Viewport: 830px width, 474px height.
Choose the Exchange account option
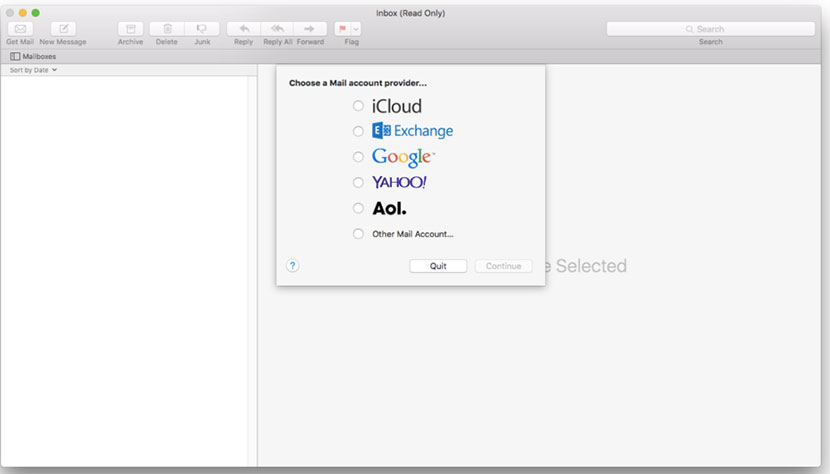(358, 131)
